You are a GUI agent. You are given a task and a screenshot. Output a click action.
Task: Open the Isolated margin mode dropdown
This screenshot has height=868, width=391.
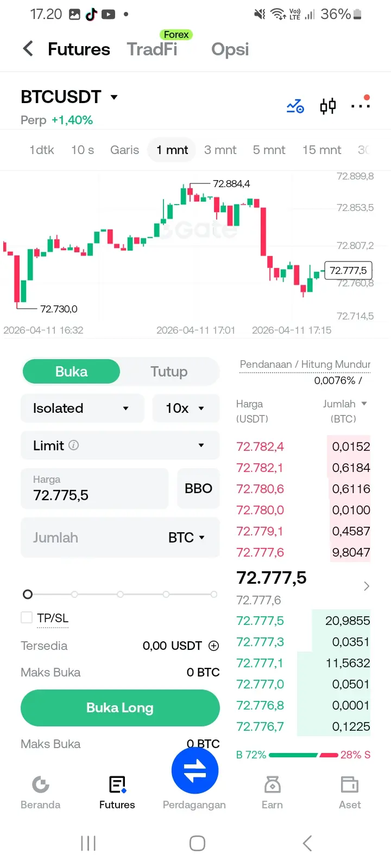pos(82,408)
